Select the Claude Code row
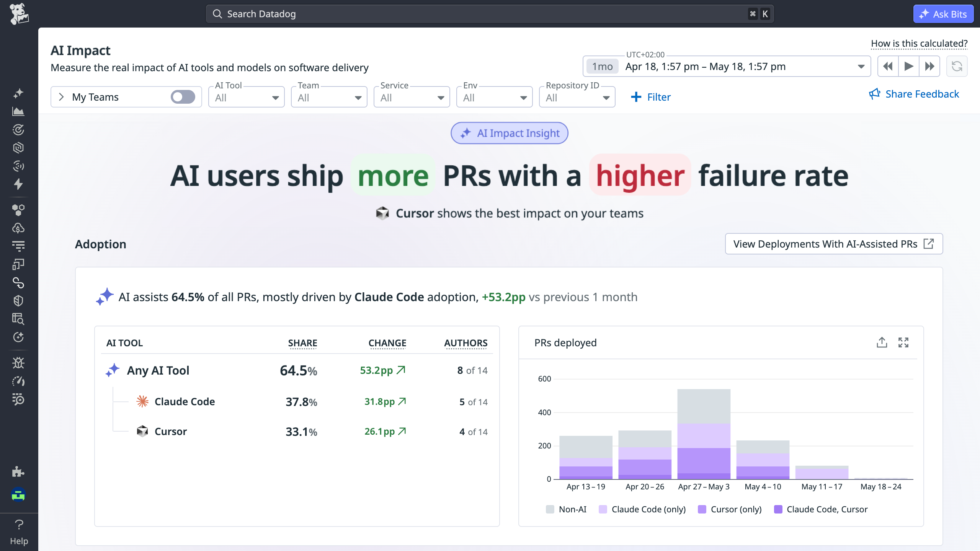Screen dimensions: 980x551 [x=297, y=402]
